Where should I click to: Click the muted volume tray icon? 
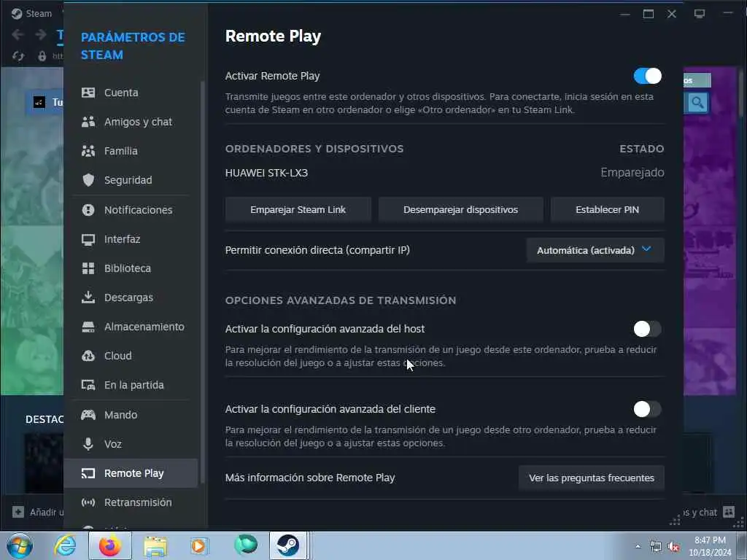[673, 547]
